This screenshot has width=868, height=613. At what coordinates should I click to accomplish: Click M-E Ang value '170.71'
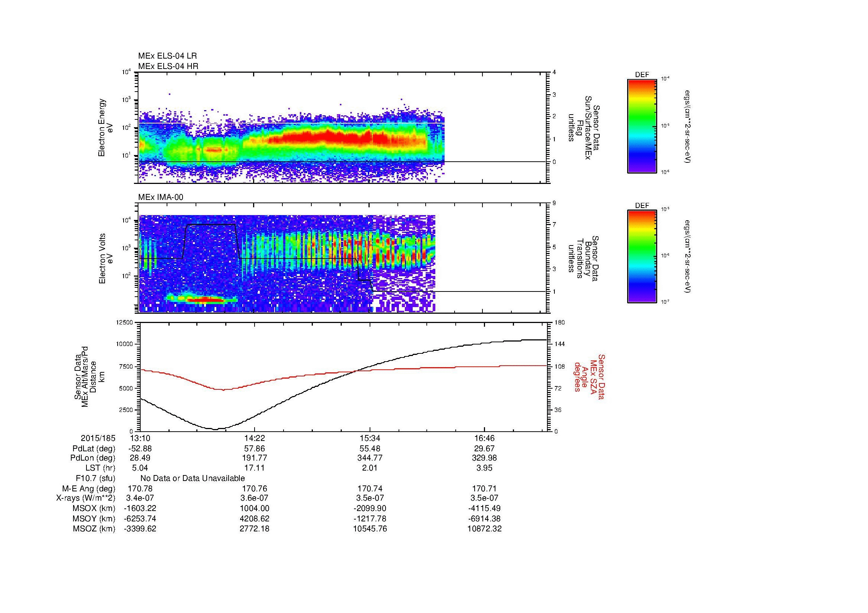point(484,489)
